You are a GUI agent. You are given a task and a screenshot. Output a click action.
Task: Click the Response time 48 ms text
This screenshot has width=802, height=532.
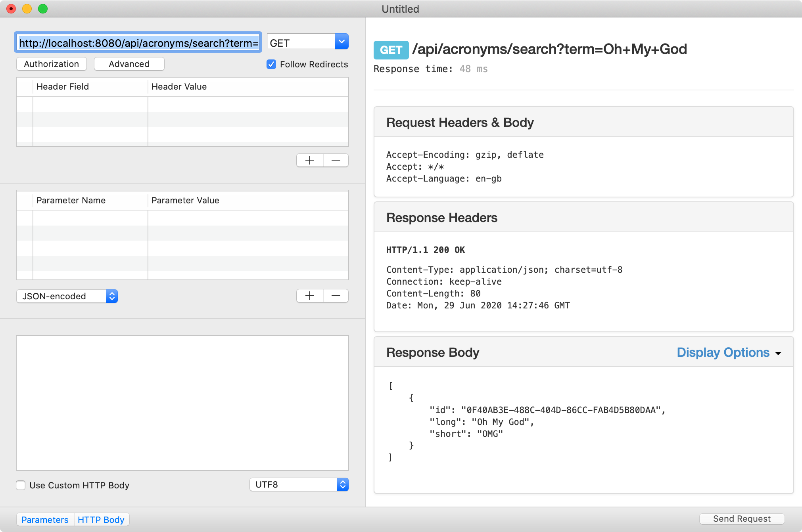(x=431, y=69)
